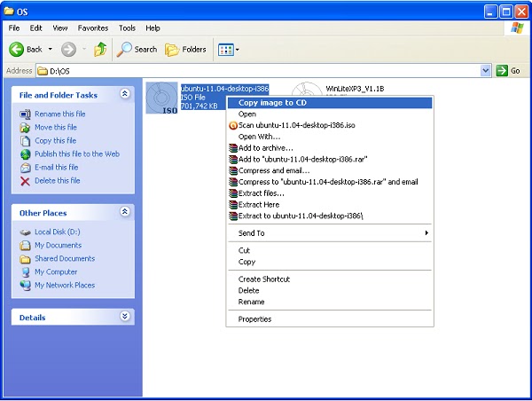
Task: Select Rename in context menu
Action: click(x=330, y=302)
